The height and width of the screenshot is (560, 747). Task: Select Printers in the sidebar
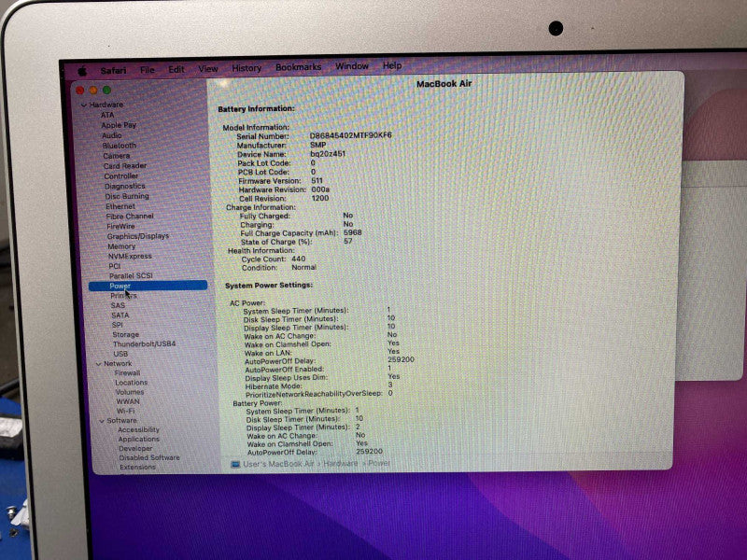coord(123,296)
